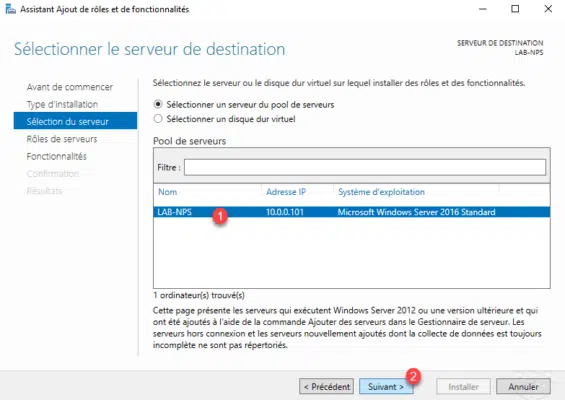565x400 pixels.
Task: Maximize the wizard window
Action: click(x=515, y=9)
